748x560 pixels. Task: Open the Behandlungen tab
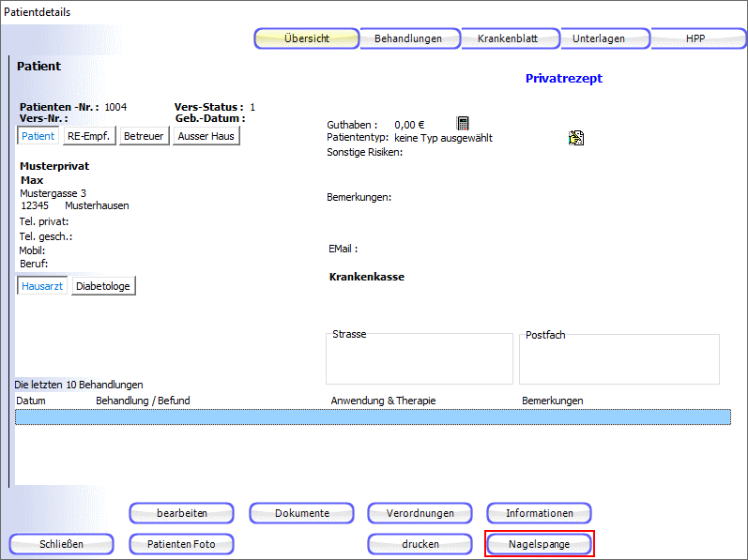click(x=408, y=38)
